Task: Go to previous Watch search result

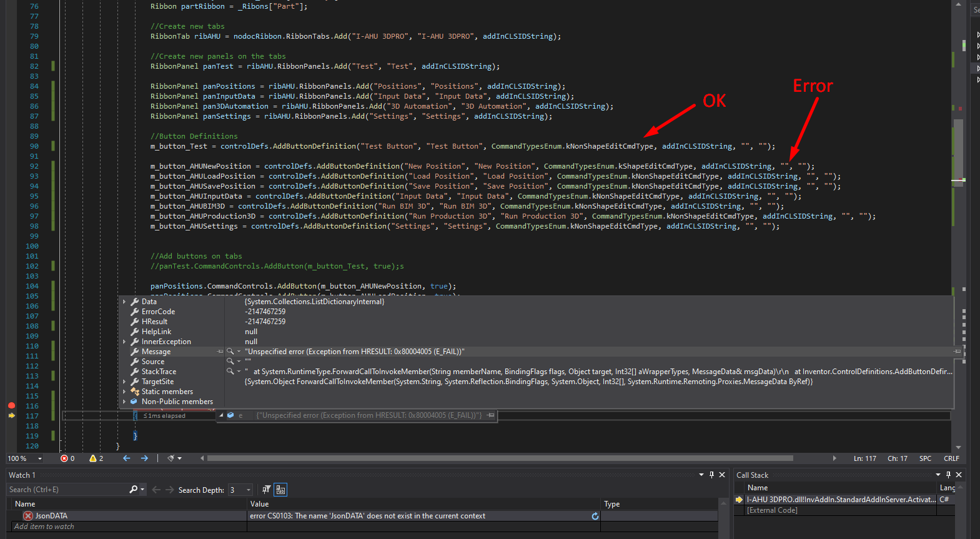Action: (x=156, y=490)
